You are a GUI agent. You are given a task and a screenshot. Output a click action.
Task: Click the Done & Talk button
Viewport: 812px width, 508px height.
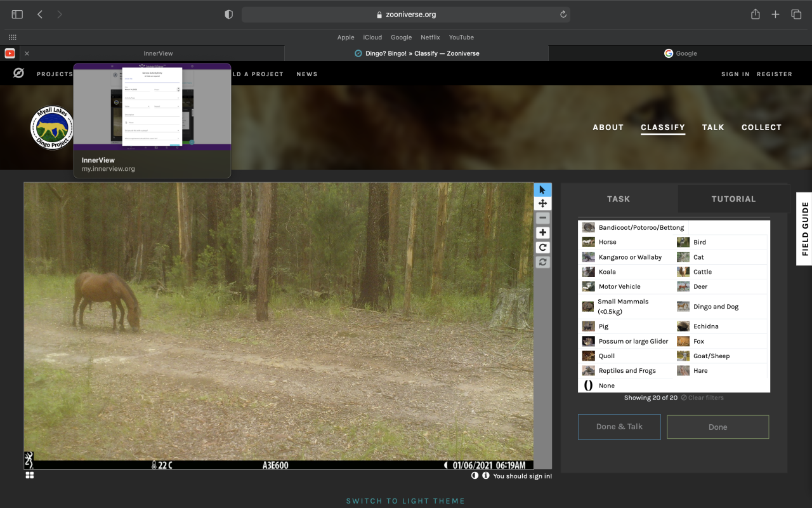click(x=619, y=427)
